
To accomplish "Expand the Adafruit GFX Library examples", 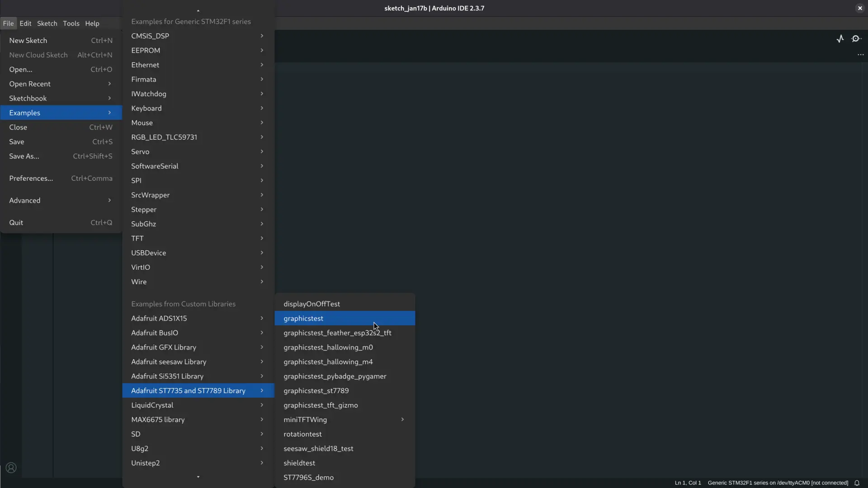I will [x=197, y=347].
